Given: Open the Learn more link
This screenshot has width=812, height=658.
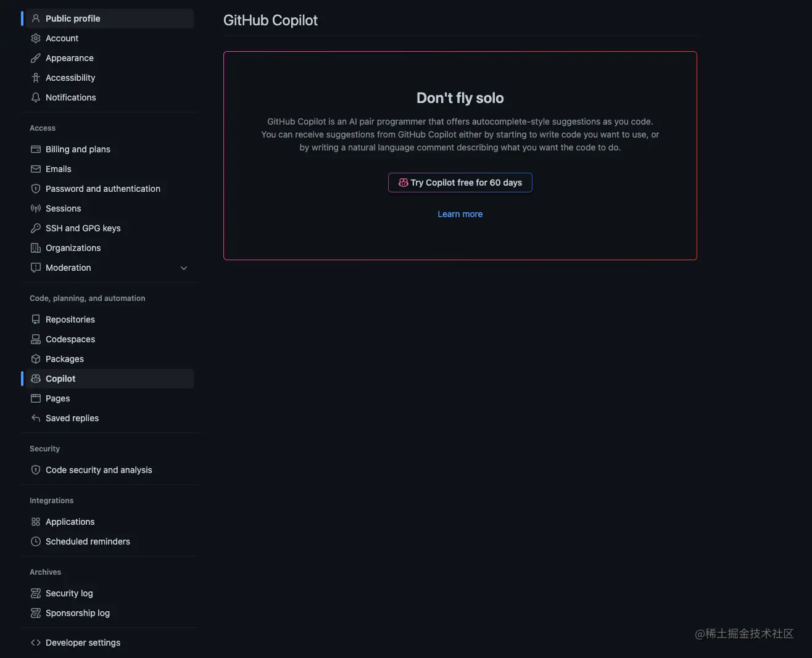Looking at the screenshot, I should [460, 213].
